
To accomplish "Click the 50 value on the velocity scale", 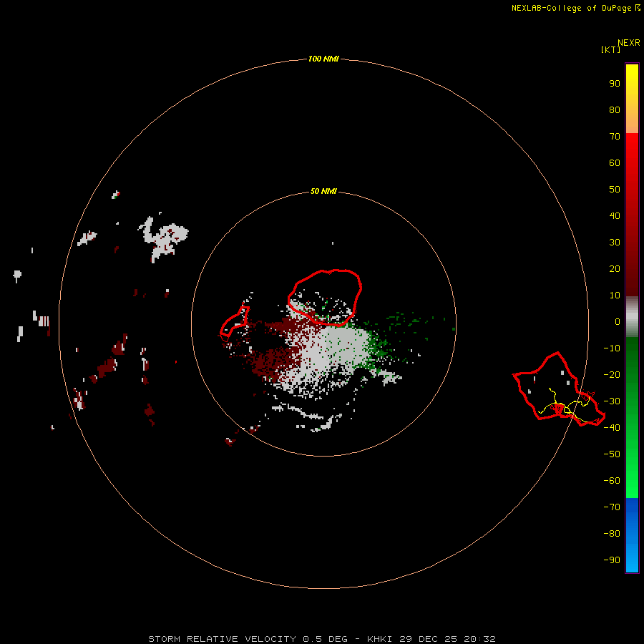I will [615, 190].
